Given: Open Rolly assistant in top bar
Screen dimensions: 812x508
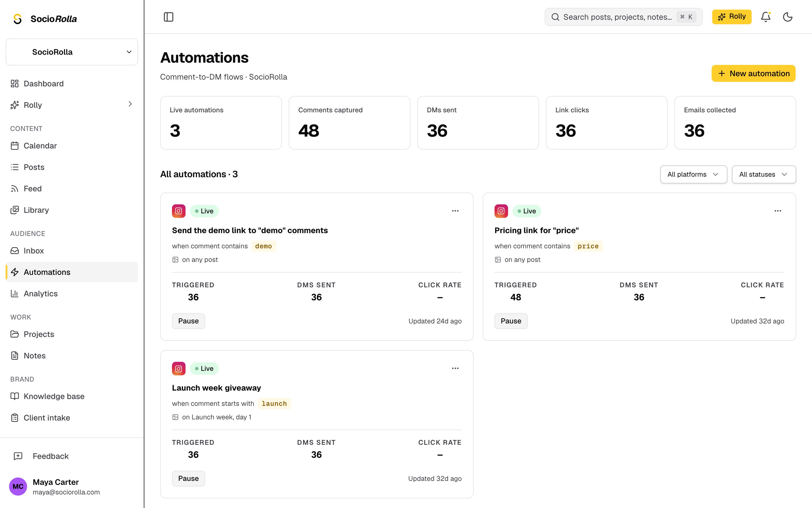Looking at the screenshot, I should (x=731, y=17).
